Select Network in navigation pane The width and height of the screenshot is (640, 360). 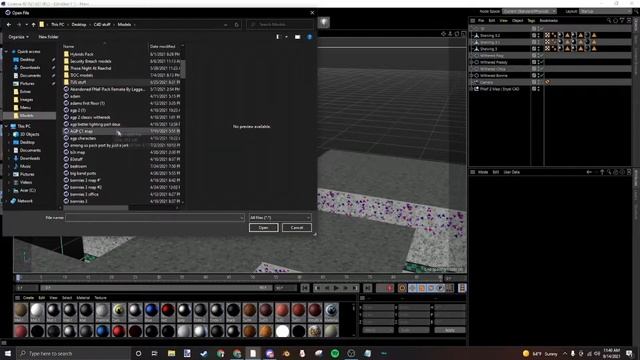(24, 201)
